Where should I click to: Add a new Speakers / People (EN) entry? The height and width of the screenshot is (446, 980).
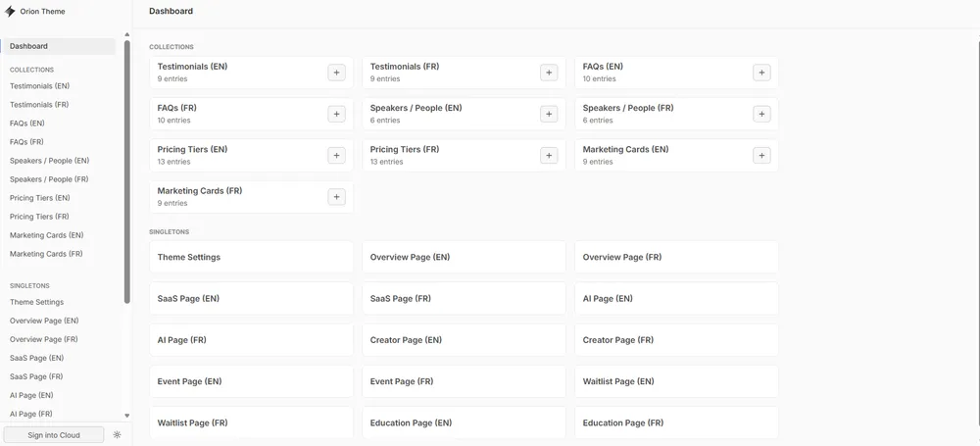pyautogui.click(x=549, y=114)
